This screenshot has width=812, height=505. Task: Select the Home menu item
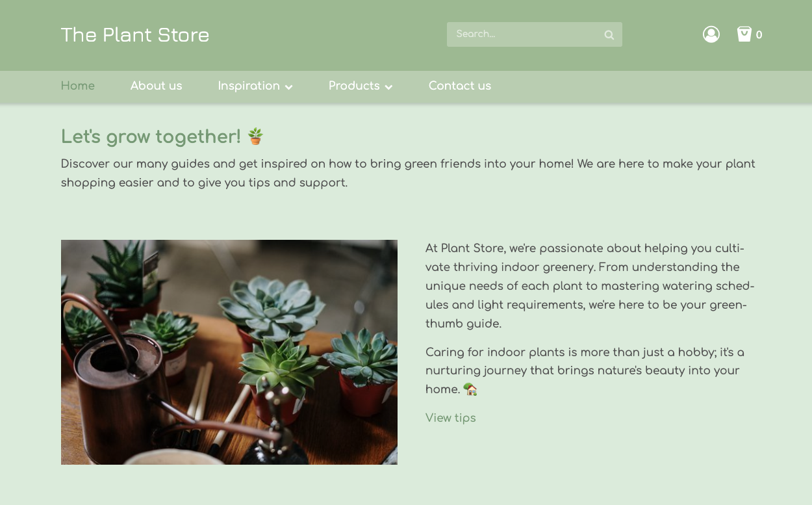click(77, 86)
